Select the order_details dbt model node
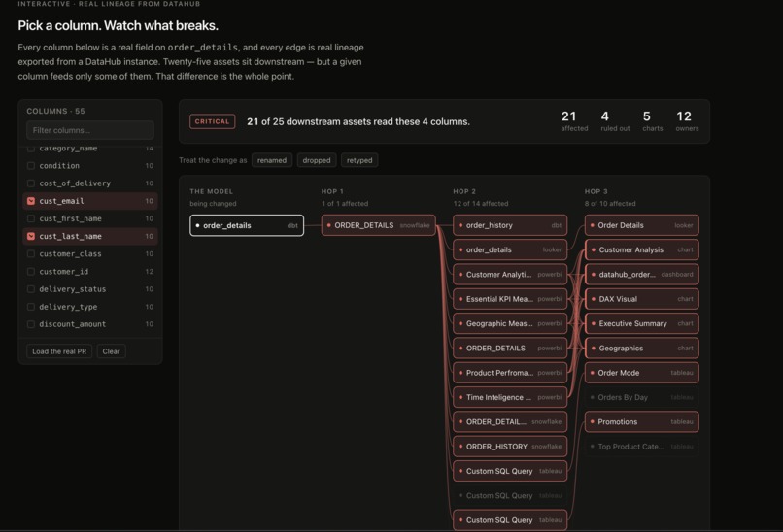This screenshot has height=532, width=783. pyautogui.click(x=247, y=225)
